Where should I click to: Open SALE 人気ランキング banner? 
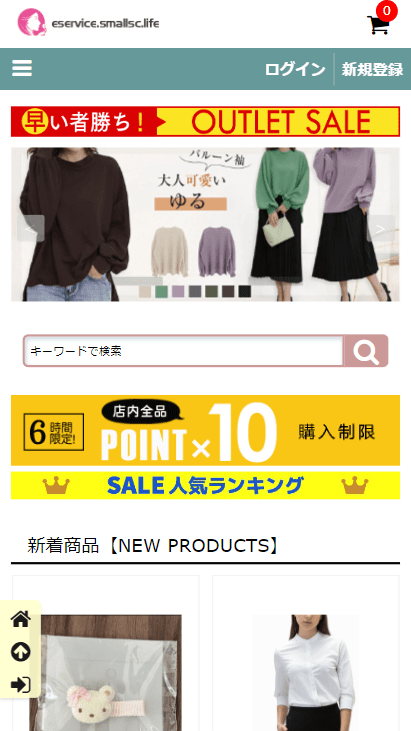pyautogui.click(x=206, y=486)
